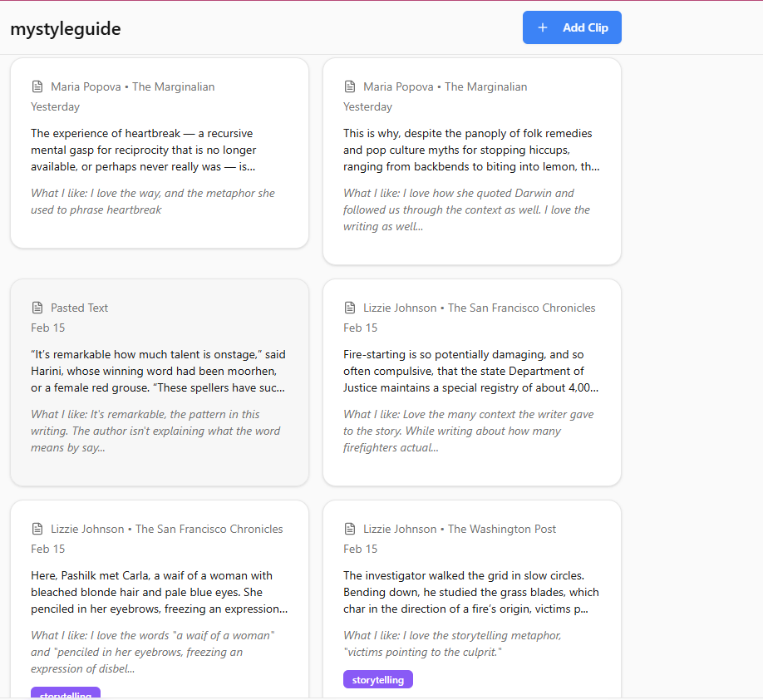
Task: Open The San Francisco Chronicles link on fire-starting clip
Action: tap(521, 307)
